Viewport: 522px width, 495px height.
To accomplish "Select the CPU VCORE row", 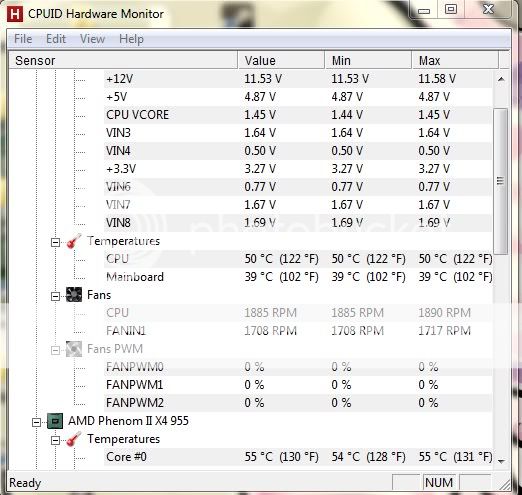I will click(x=298, y=115).
